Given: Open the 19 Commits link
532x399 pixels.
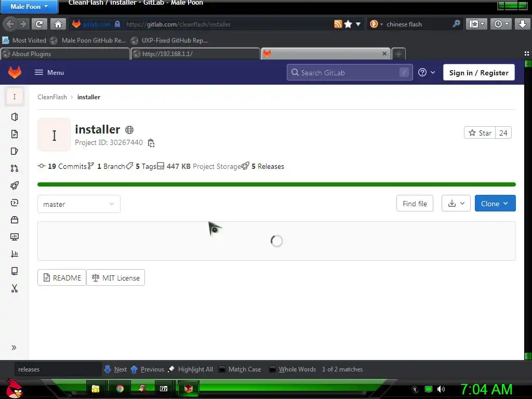Looking at the screenshot, I should click(62, 166).
